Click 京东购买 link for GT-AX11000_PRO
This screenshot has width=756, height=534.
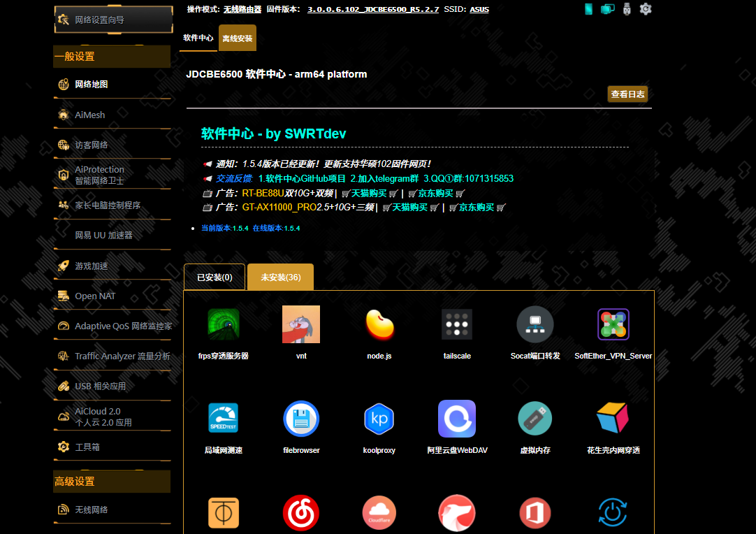pyautogui.click(x=477, y=208)
